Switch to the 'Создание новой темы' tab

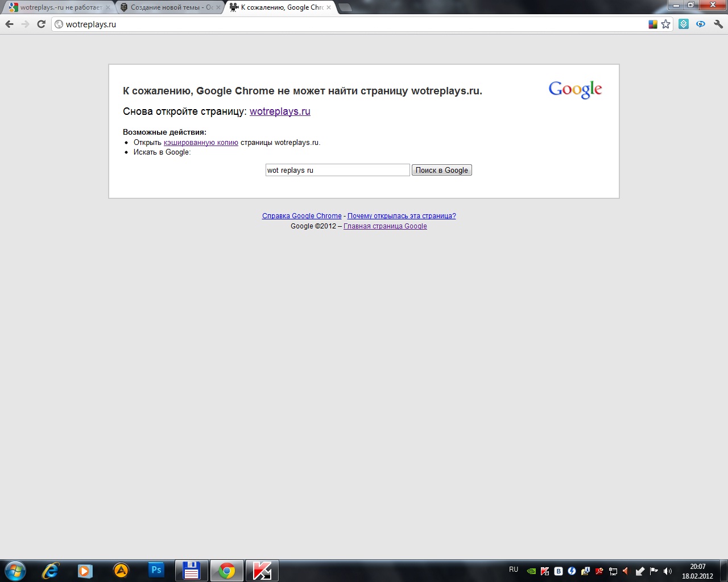pyautogui.click(x=169, y=7)
